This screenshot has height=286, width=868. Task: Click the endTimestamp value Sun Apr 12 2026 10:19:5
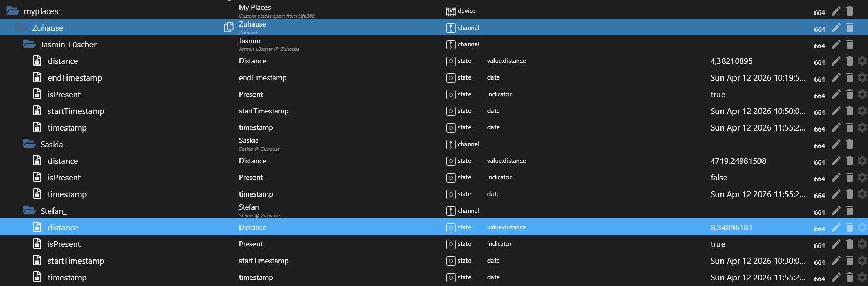click(758, 77)
